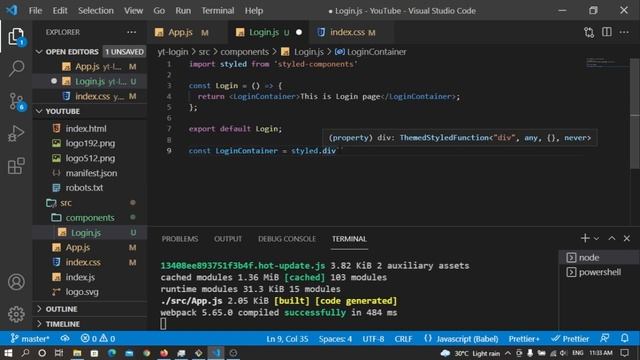Open robots.txt in the file tree
This screenshot has height=360, width=640.
click(x=90, y=188)
